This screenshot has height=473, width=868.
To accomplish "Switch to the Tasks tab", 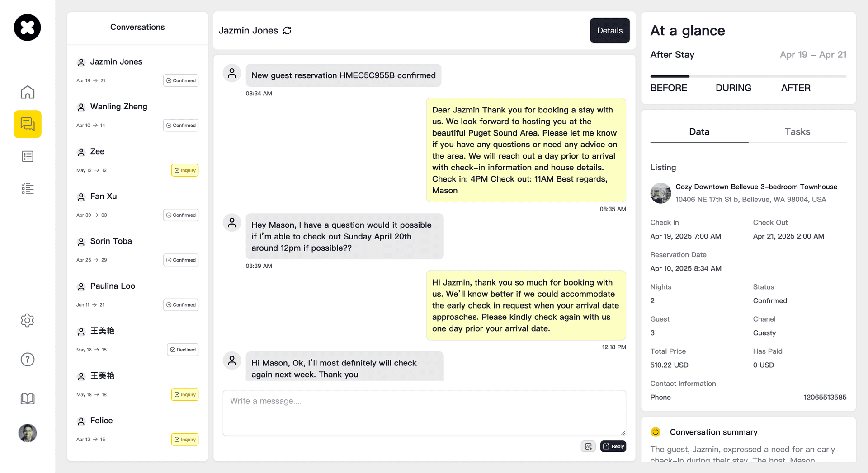I will [x=797, y=132].
